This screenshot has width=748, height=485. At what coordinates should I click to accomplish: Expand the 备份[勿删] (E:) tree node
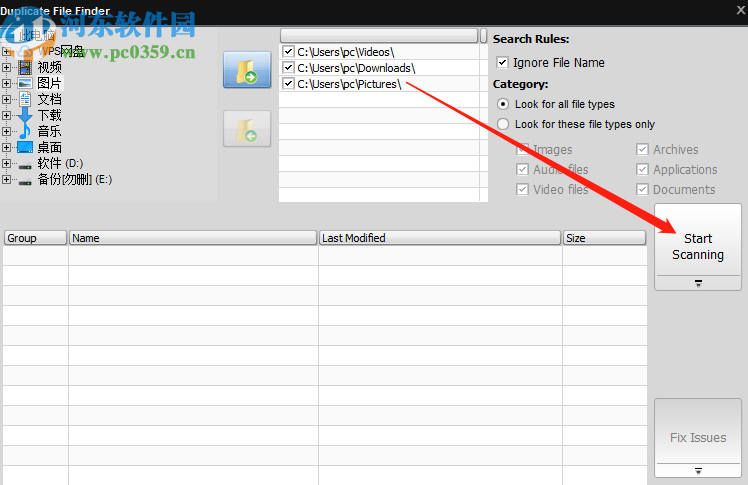pos(6,179)
